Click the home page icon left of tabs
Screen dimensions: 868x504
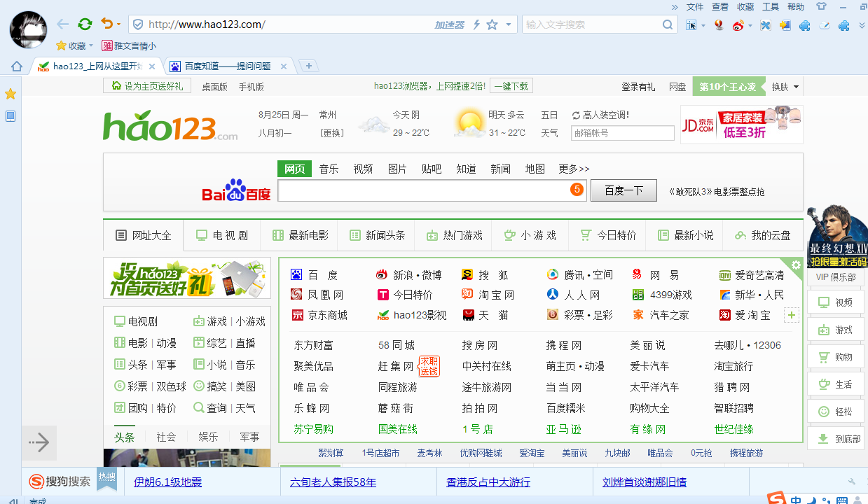(17, 66)
